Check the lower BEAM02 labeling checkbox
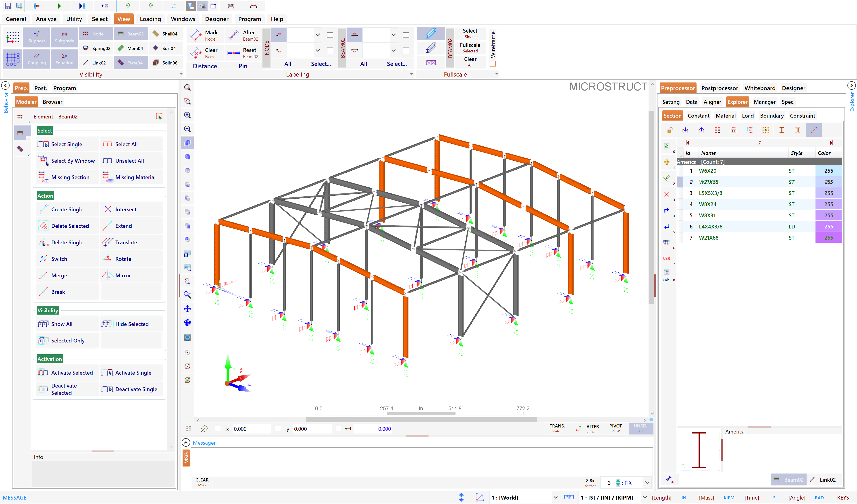 406,50
